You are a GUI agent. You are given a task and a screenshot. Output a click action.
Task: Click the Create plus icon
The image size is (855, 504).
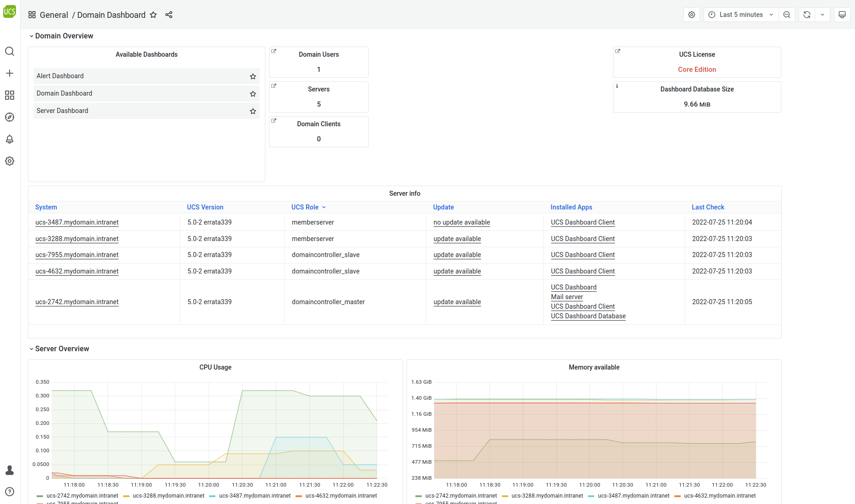[10, 73]
